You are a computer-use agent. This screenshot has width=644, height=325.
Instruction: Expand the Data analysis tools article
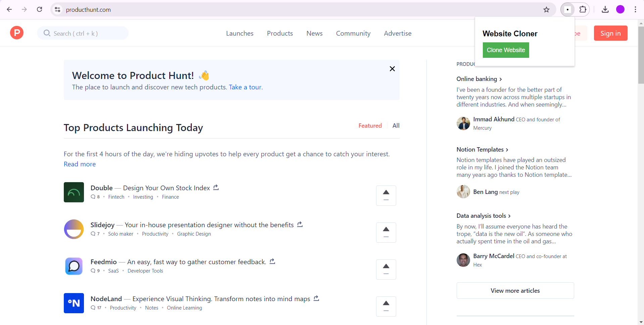tap(484, 216)
